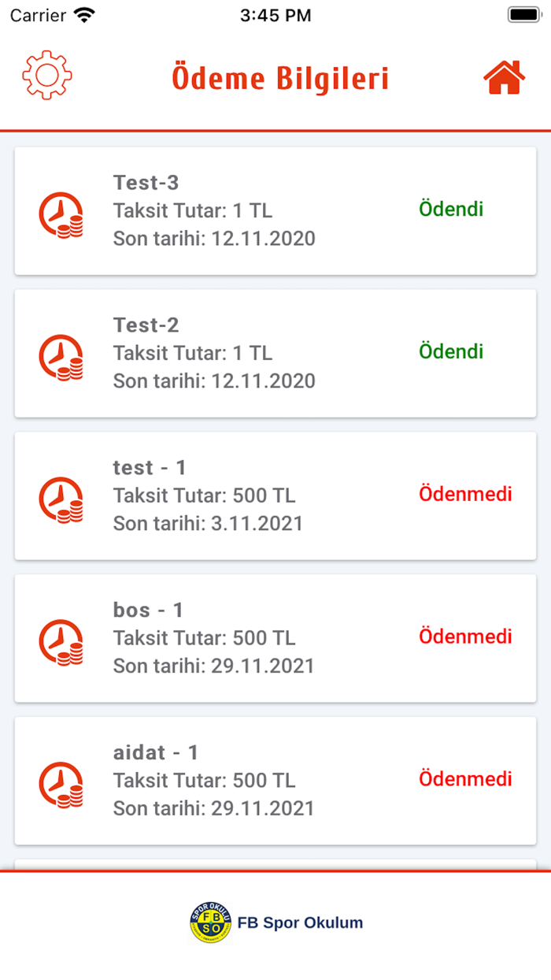This screenshot has width=551, height=980.
Task: Click the home icon in the header
Action: click(504, 76)
